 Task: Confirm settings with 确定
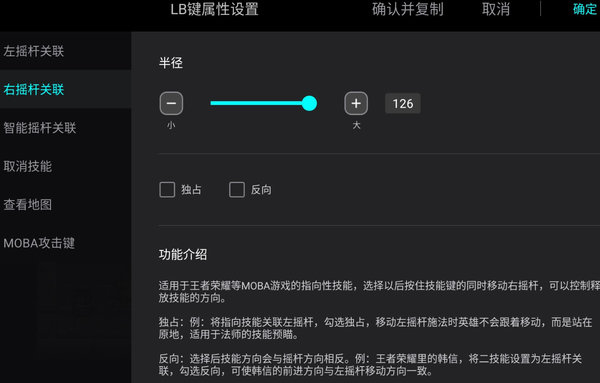(x=585, y=9)
